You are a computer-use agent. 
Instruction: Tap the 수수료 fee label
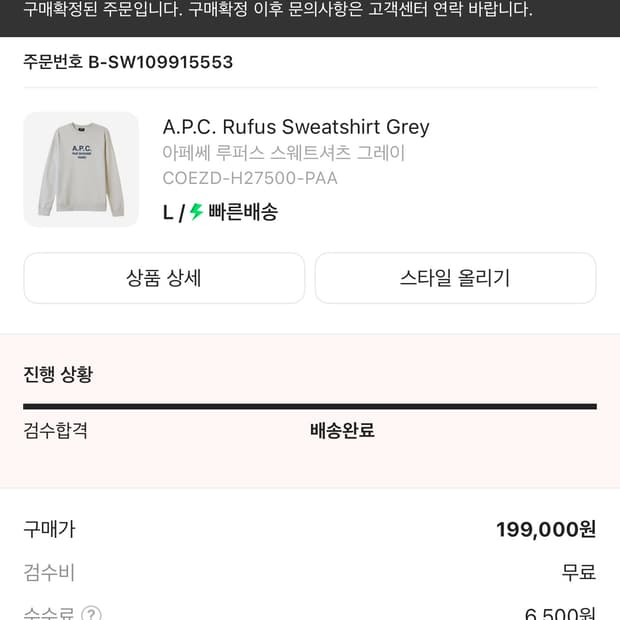49,614
